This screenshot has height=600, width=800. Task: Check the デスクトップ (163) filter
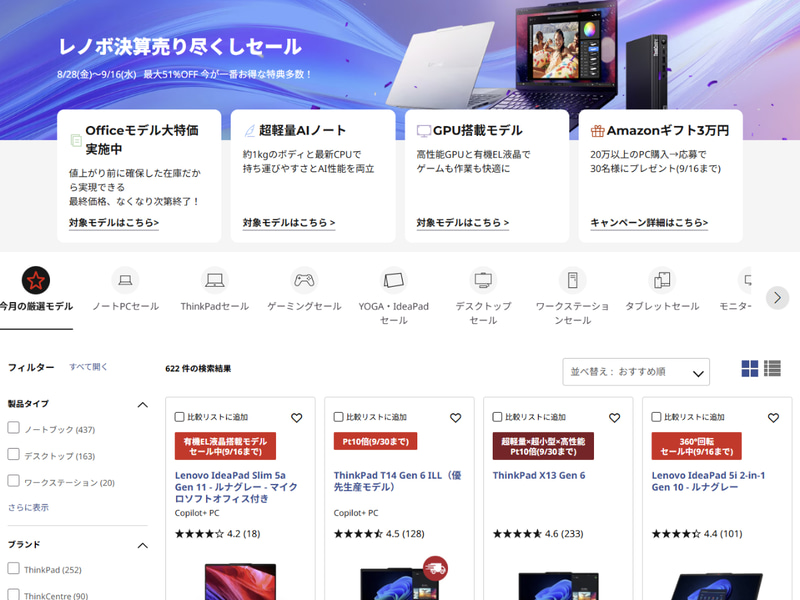14,454
